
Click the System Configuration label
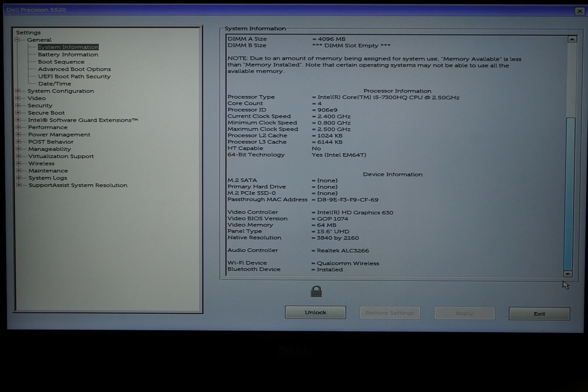pyautogui.click(x=61, y=91)
